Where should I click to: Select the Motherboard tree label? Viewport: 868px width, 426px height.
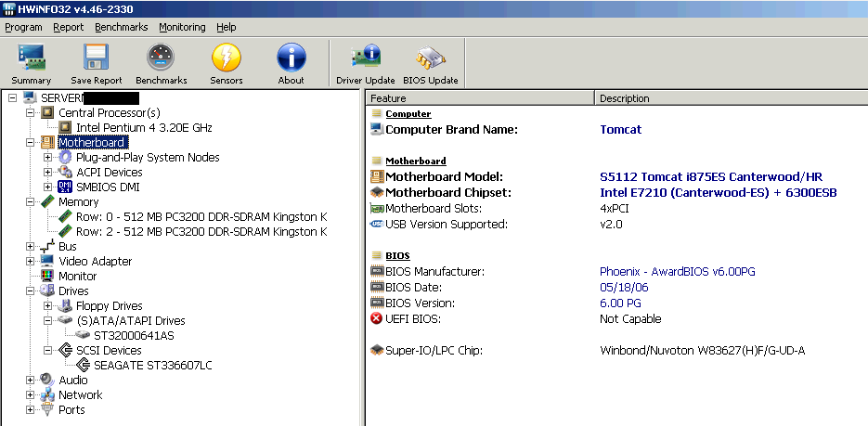pyautogui.click(x=91, y=143)
